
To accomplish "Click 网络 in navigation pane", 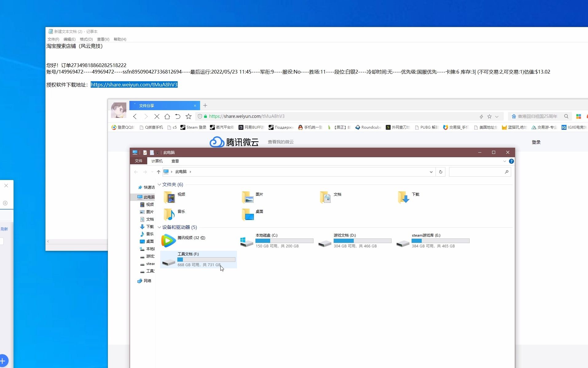I will 144,281.
